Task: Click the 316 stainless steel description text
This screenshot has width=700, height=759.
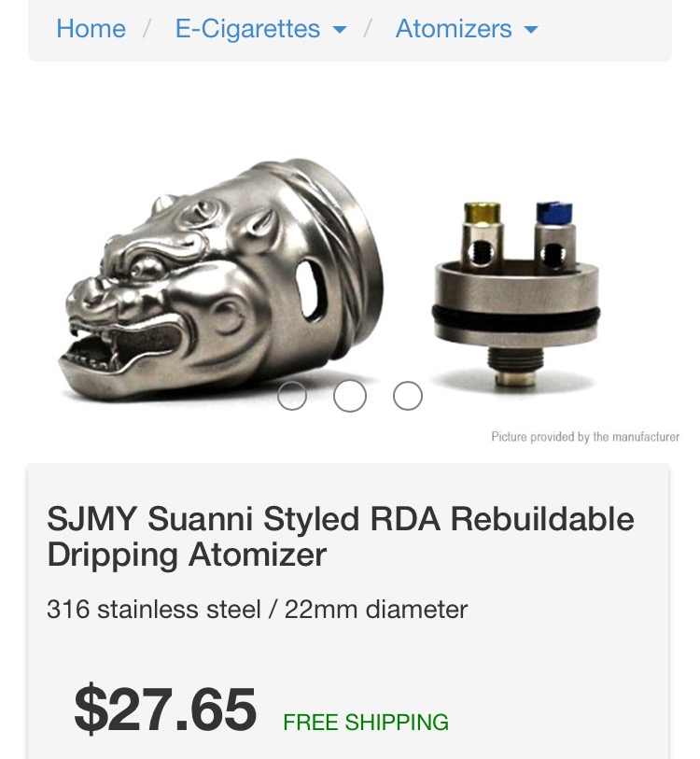Action: point(257,610)
